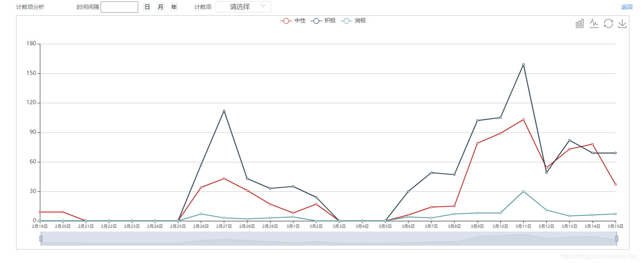Toggle the 消极 legend series
The height and width of the screenshot is (263, 644).
[353, 21]
